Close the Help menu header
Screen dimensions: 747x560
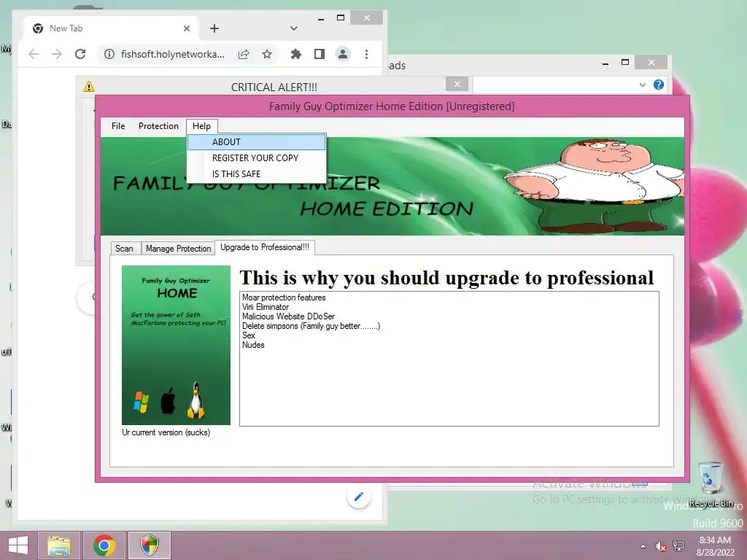201,126
